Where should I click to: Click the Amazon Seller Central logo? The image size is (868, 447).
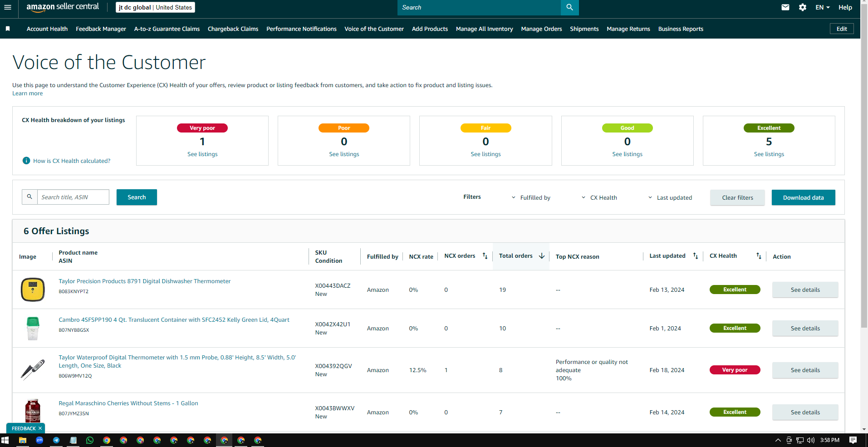[x=63, y=7]
